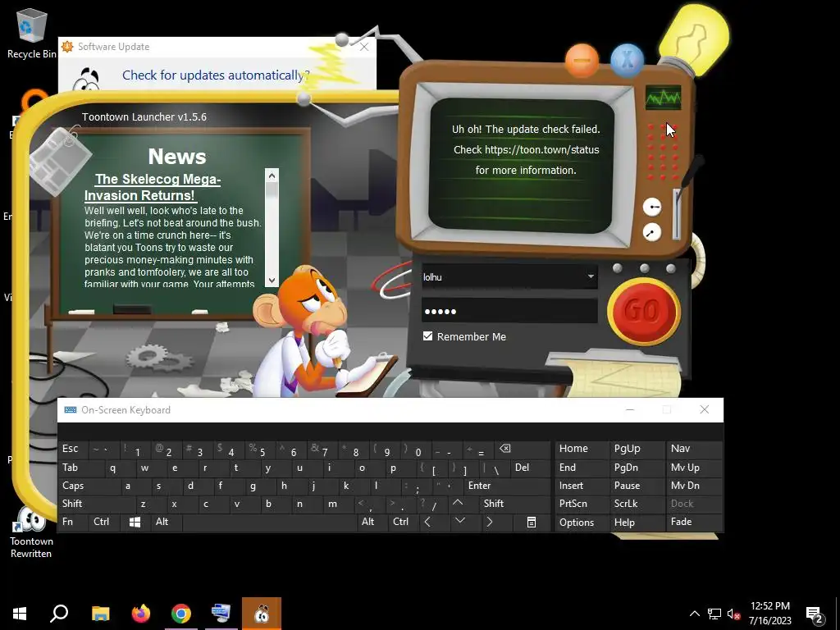Click the Enter key on On-Screen Keyboard
This screenshot has width=840, height=630.
(x=507, y=486)
